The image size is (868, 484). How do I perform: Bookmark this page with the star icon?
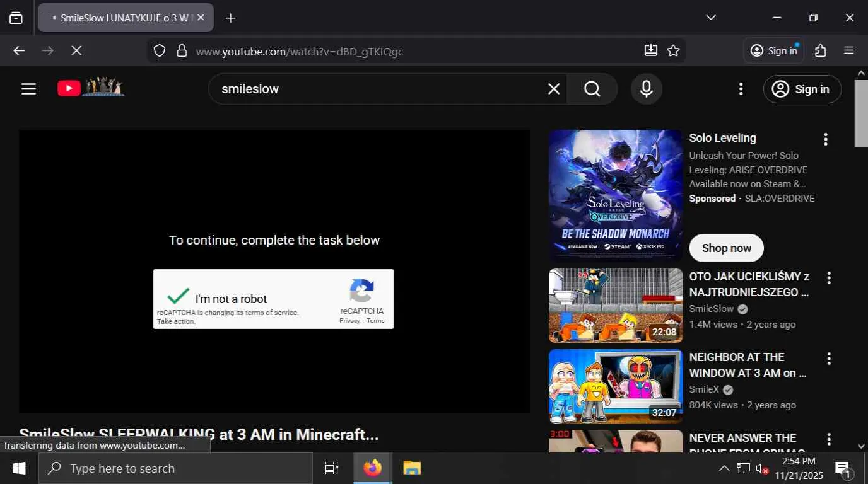click(x=674, y=51)
